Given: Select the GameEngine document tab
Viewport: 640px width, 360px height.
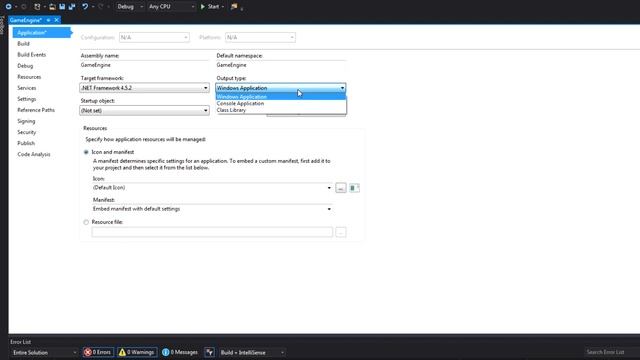Looking at the screenshot, I should tap(26, 20).
